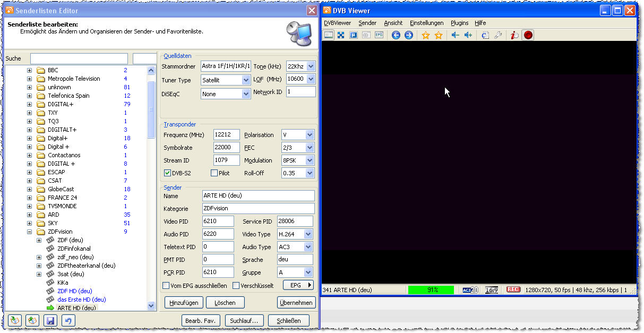Open the Modulation dropdown
Image resolution: width=644 pixels, height=333 pixels.
pos(310,160)
